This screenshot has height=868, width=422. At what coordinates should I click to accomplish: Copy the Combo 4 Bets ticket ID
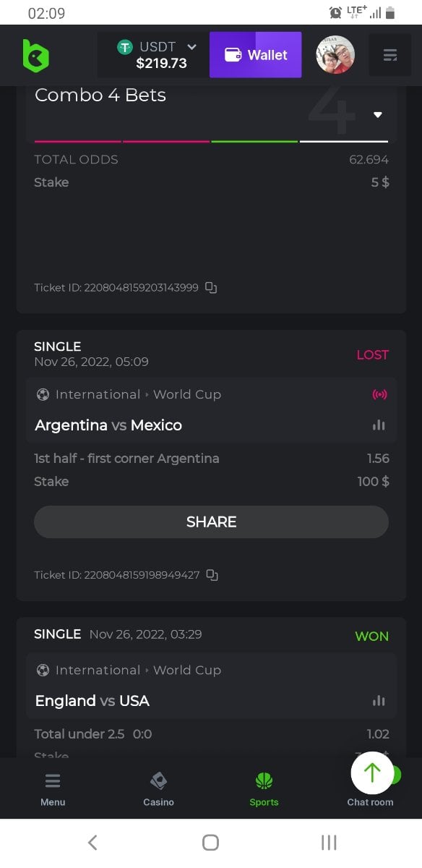tap(211, 288)
